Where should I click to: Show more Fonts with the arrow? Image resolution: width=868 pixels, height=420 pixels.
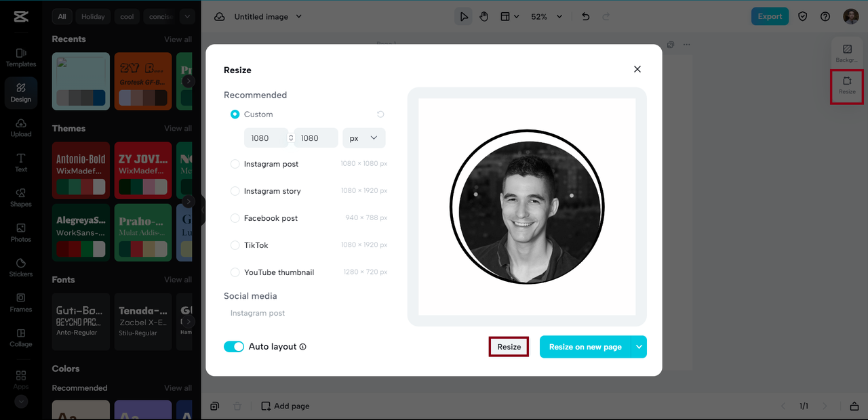[x=189, y=321]
